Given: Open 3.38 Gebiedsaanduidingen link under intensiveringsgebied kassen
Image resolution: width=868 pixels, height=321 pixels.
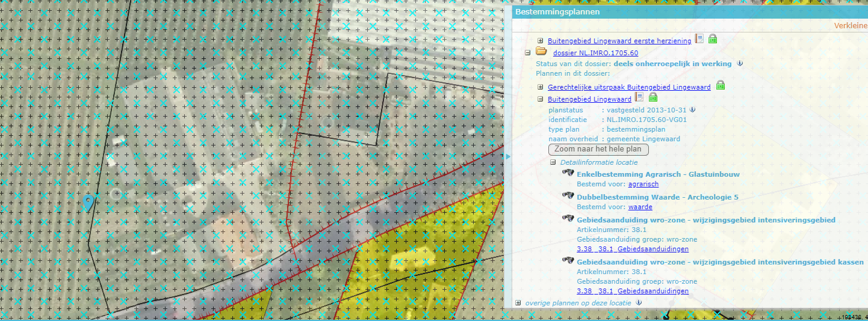Looking at the screenshot, I should pyautogui.click(x=633, y=291).
